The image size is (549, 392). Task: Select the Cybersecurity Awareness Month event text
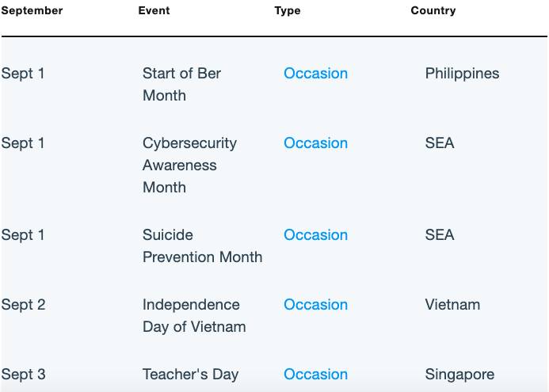pos(190,166)
